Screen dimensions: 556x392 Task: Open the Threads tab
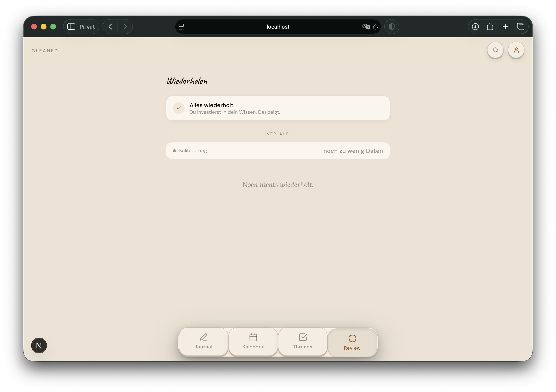(303, 342)
